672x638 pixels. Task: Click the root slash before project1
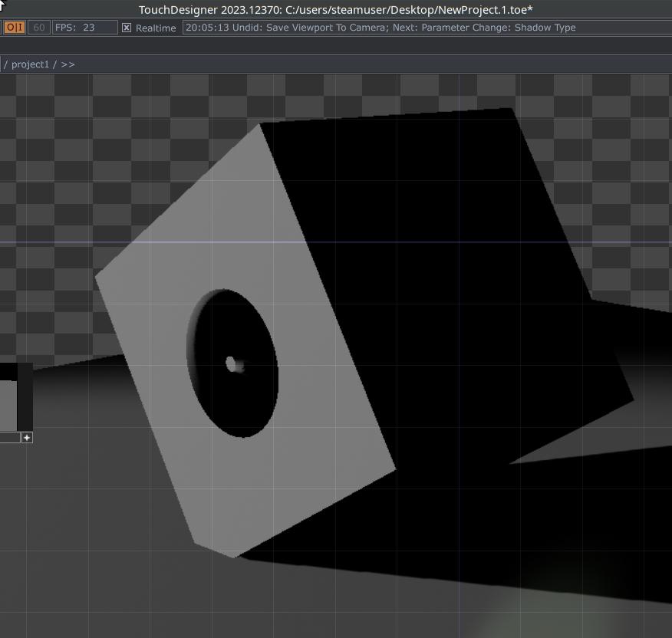point(5,64)
